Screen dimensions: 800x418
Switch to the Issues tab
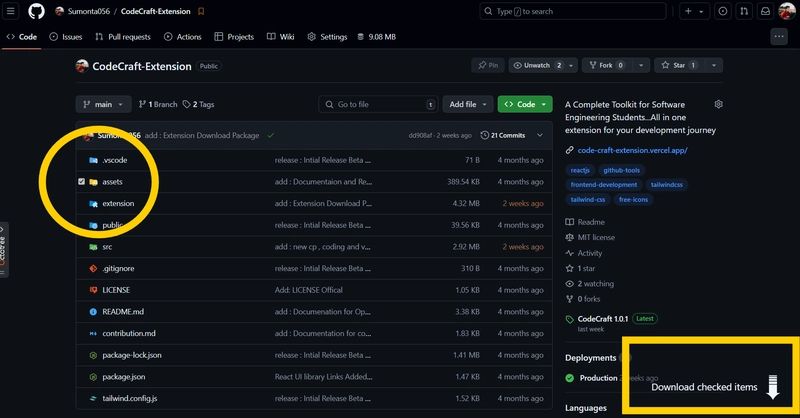[66, 37]
